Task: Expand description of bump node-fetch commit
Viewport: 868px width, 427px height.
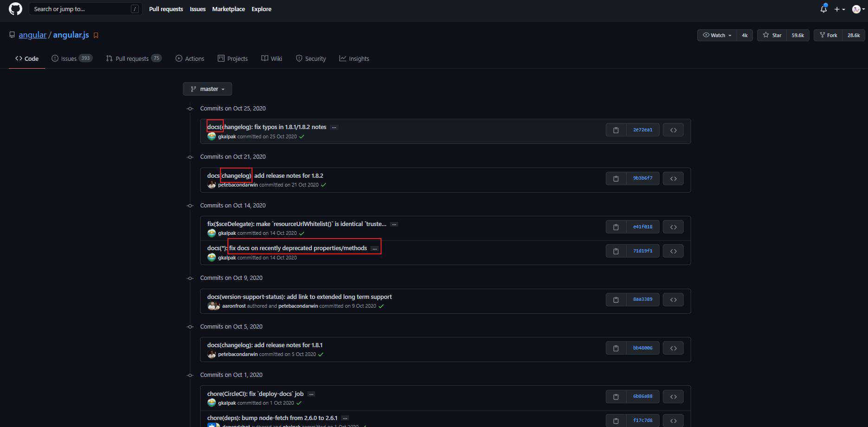Action: [345, 418]
